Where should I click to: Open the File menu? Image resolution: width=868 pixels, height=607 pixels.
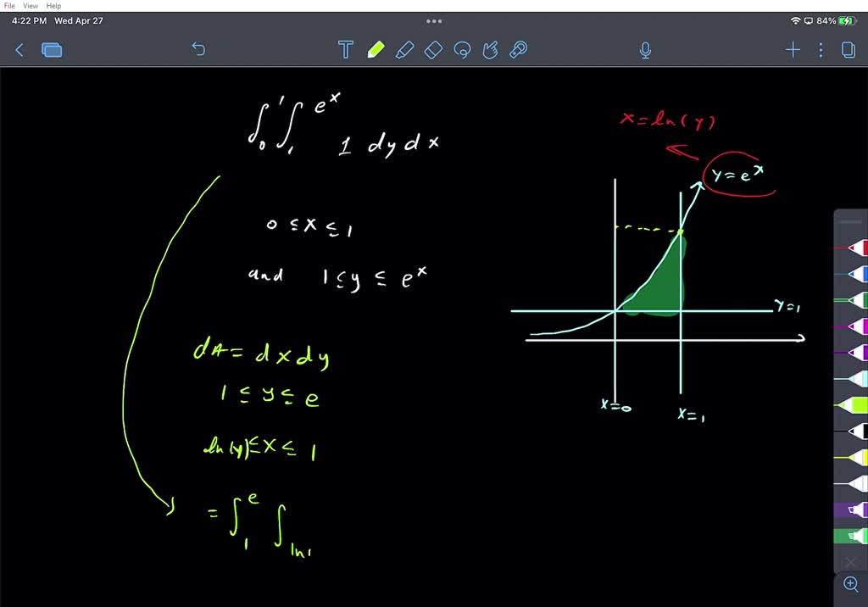pos(8,5)
